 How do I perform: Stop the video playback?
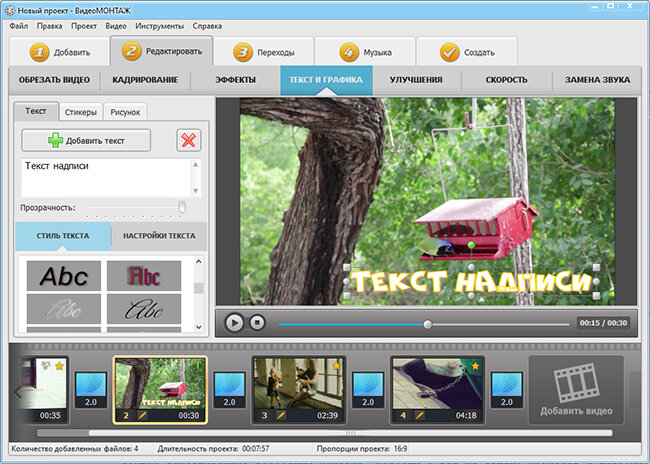tap(257, 322)
